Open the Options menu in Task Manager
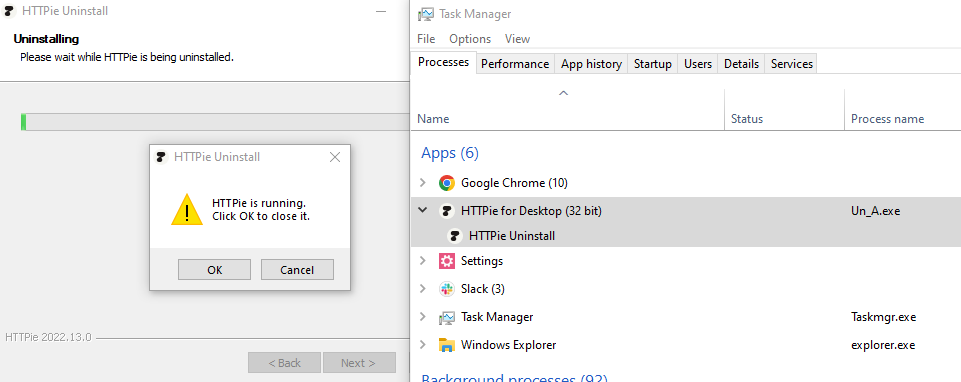 tap(470, 39)
